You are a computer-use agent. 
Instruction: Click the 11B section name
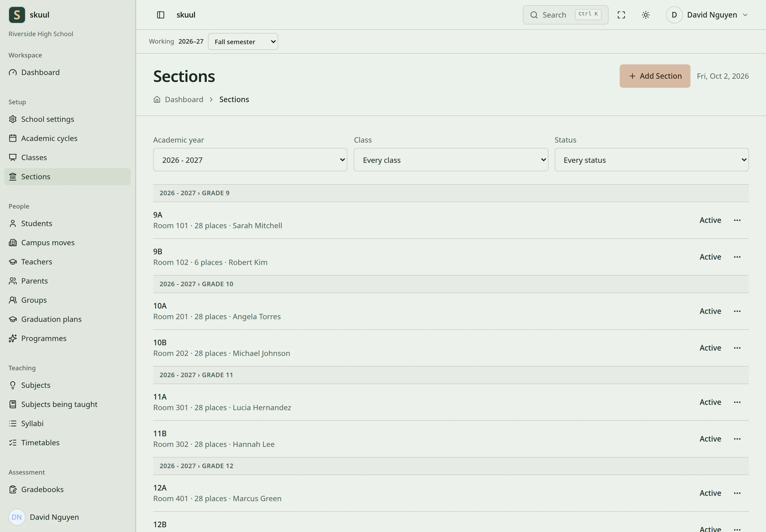[160, 434]
